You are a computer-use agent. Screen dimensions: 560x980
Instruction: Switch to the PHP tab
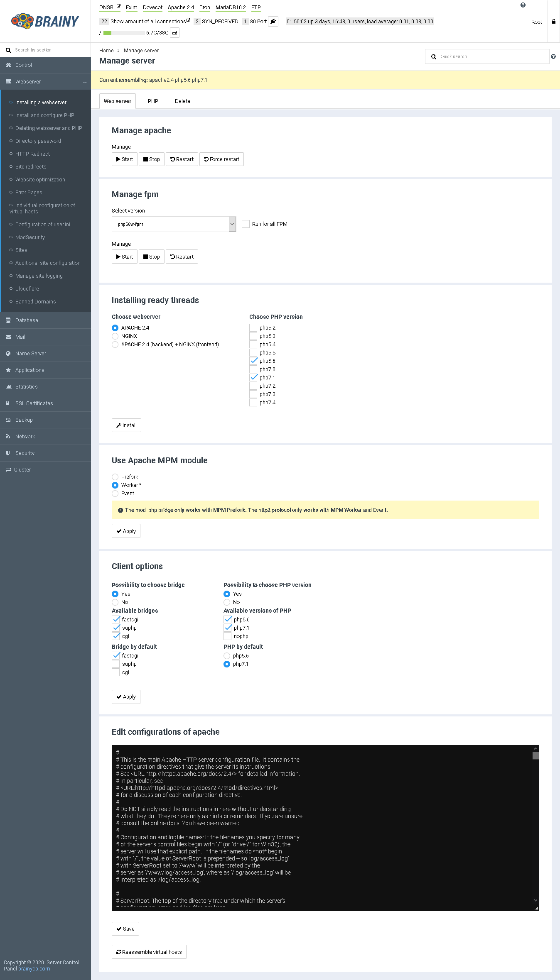coord(153,101)
